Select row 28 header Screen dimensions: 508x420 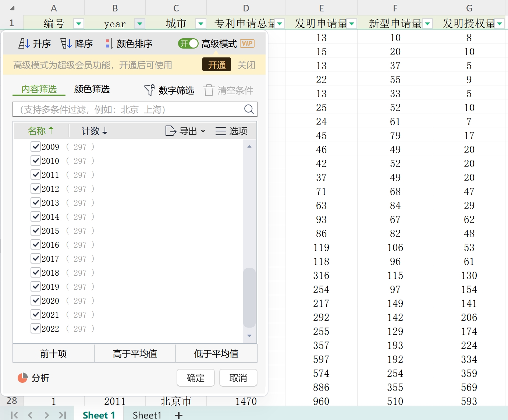point(12,401)
